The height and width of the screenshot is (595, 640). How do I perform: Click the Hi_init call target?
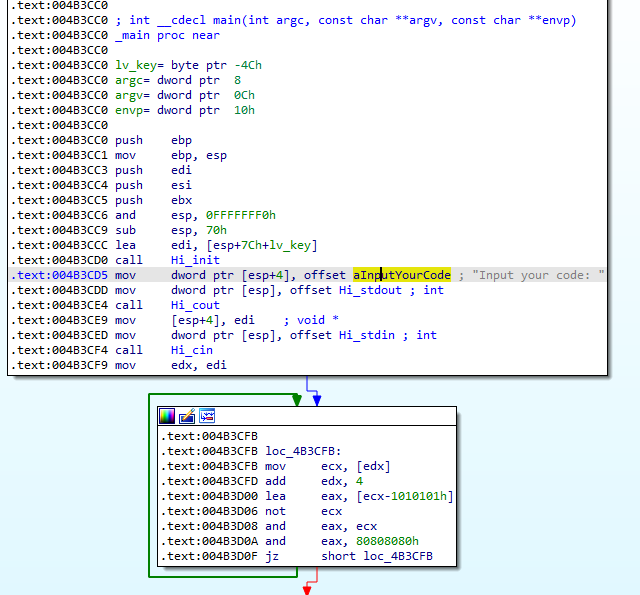[195, 260]
